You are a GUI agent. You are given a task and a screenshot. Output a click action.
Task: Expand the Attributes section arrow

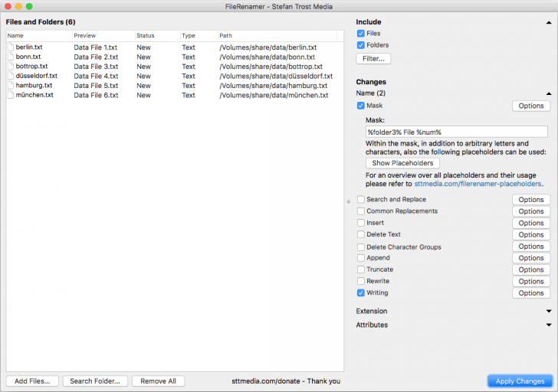(549, 325)
